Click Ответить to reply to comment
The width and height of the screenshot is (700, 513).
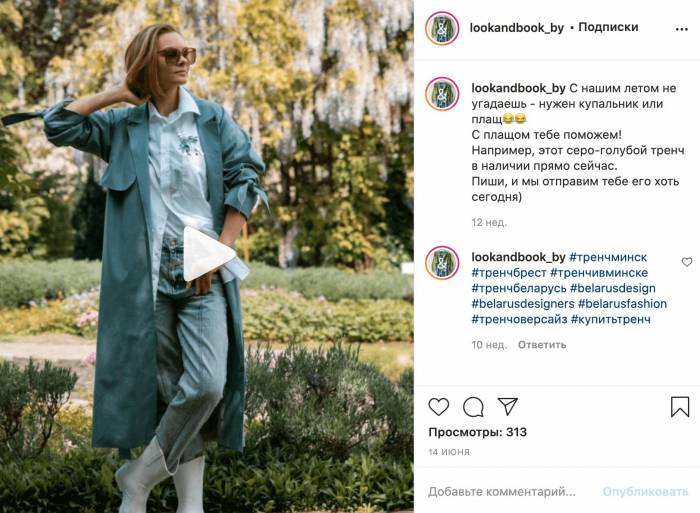click(x=542, y=345)
